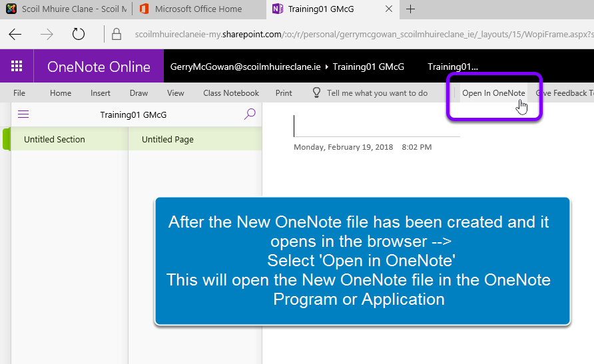
Task: Open a new browser tab with plus icon
Action: click(x=410, y=9)
